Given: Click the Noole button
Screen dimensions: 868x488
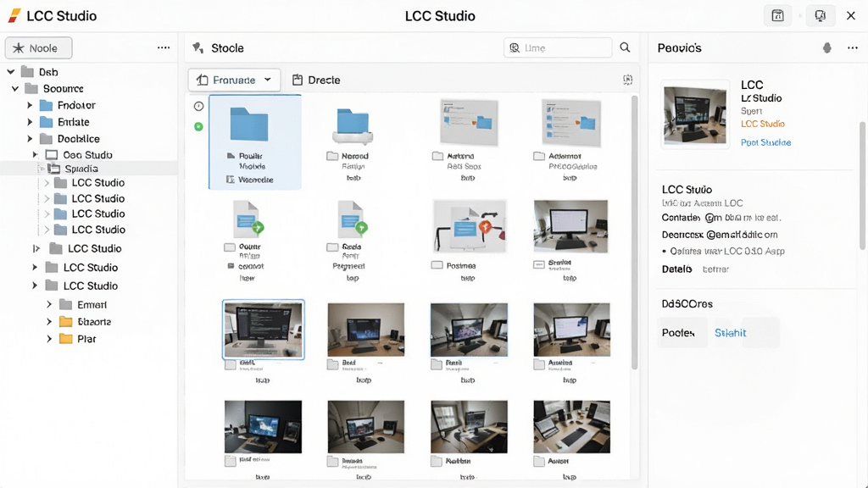Looking at the screenshot, I should pos(39,48).
